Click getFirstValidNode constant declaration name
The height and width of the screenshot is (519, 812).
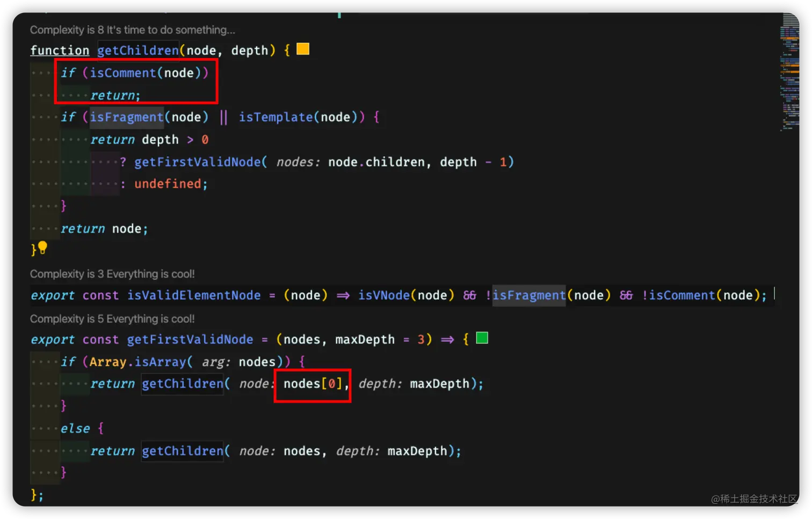click(190, 340)
